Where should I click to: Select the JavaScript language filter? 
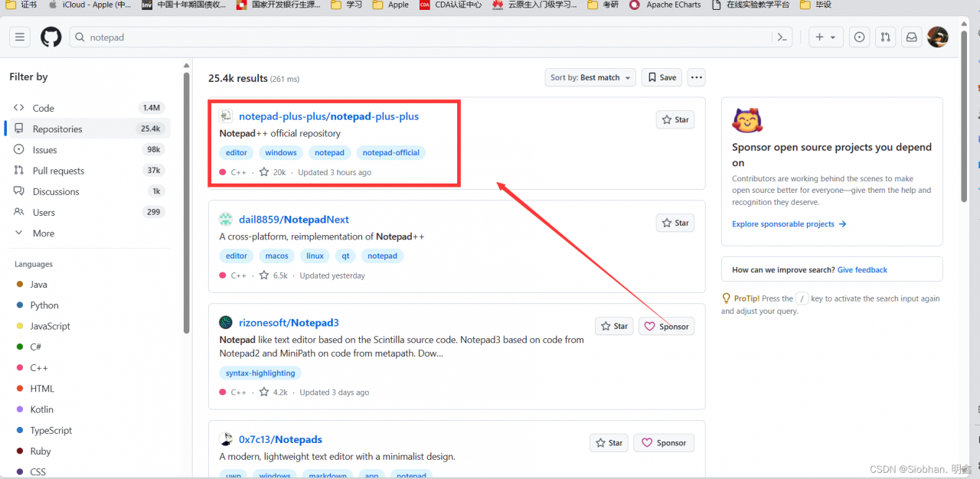[50, 326]
